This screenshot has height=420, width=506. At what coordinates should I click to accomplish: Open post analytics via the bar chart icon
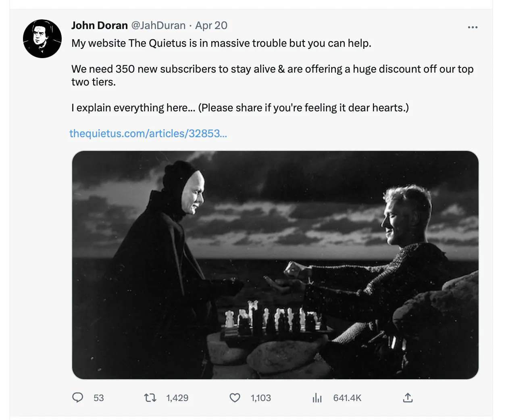(317, 398)
